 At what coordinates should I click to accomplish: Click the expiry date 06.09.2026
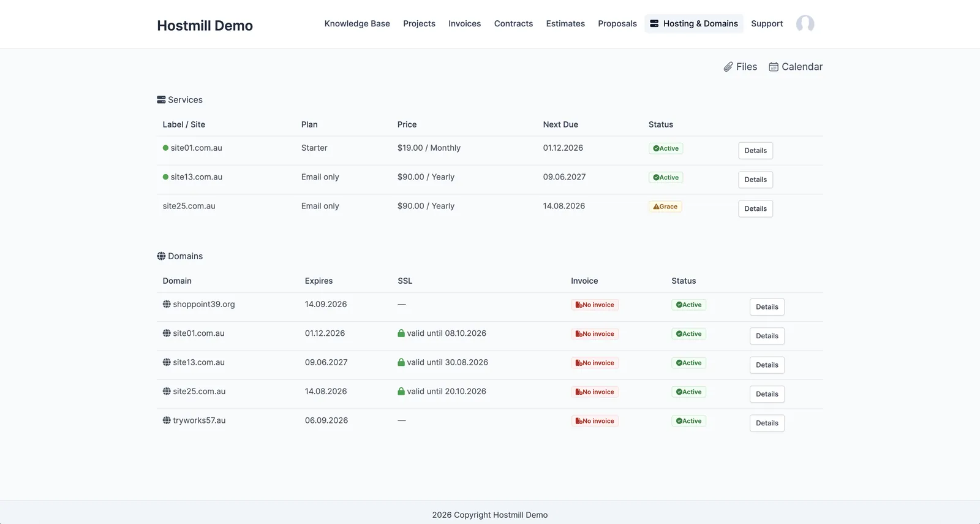tap(326, 420)
